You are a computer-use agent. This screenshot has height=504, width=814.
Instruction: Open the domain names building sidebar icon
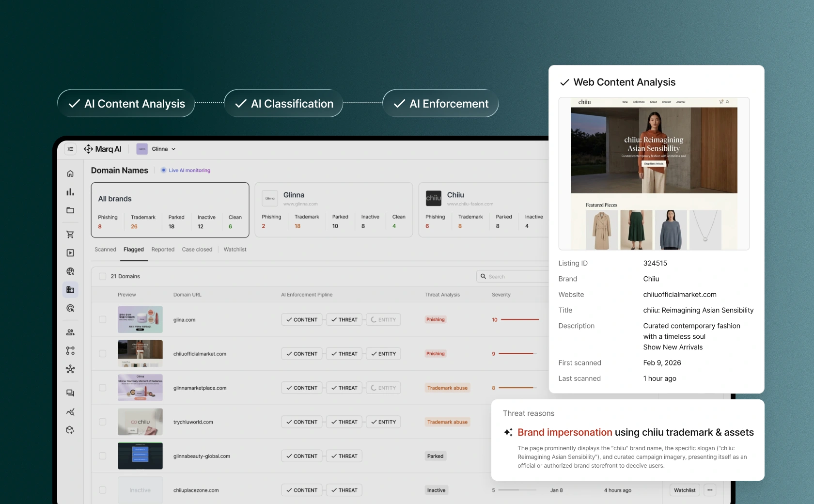pyautogui.click(x=70, y=290)
